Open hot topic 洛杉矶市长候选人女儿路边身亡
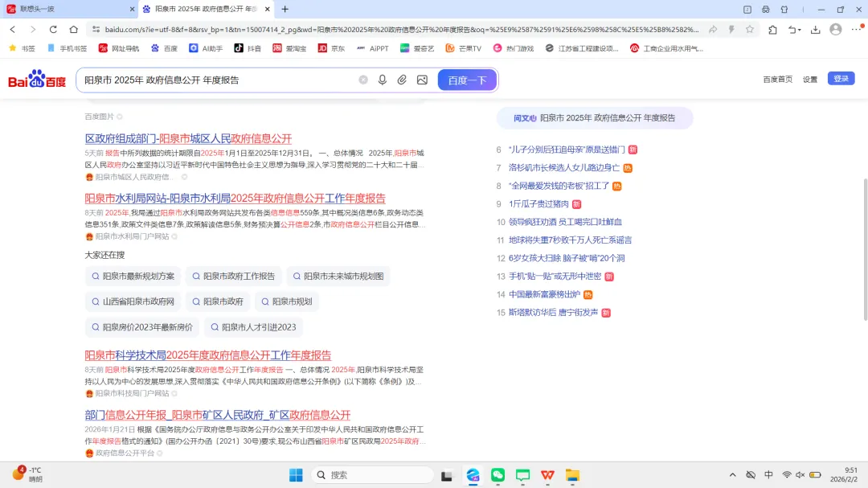The width and height of the screenshot is (868, 488). click(564, 167)
